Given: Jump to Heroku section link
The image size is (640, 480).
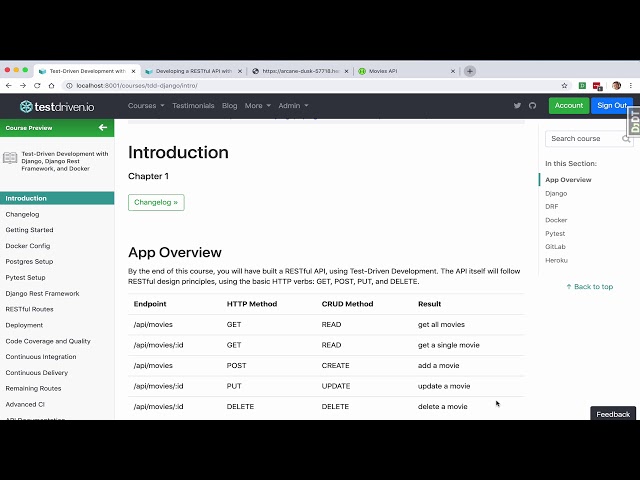Looking at the screenshot, I should pos(556,260).
